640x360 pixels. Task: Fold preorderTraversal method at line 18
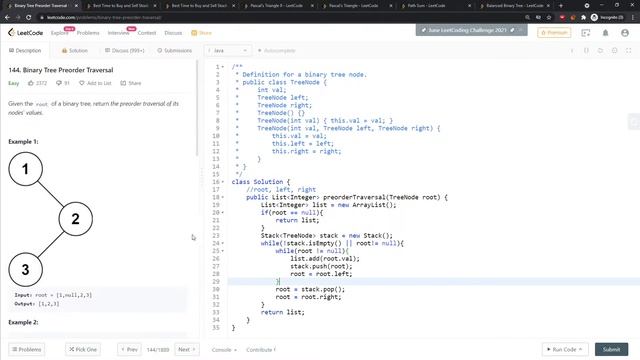(x=223, y=198)
